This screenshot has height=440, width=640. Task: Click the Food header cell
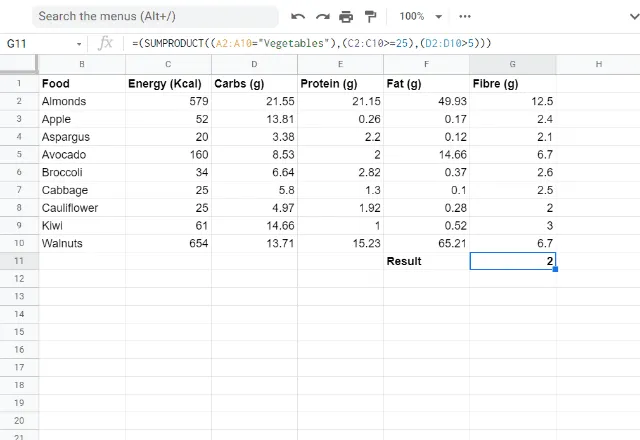[81, 83]
